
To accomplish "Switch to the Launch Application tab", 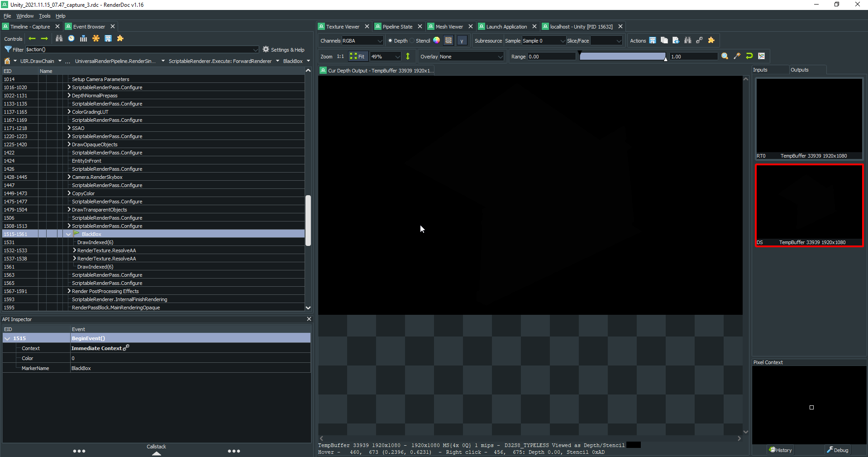I will pos(506,27).
